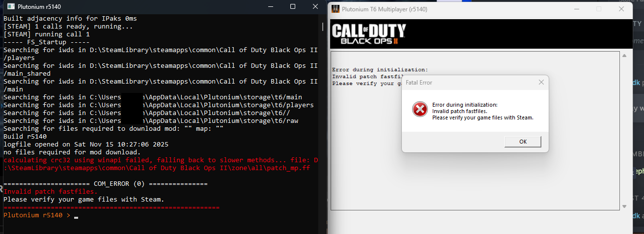Viewport: 644px width, 234px height.
Task: Click the Plutonium T6 Multiplayer window icon
Action: point(336,9)
